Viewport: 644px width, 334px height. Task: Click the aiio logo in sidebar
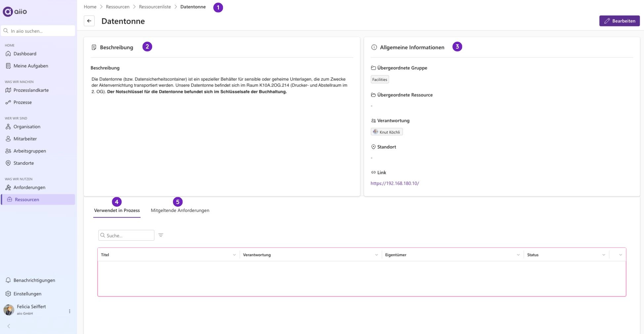(15, 12)
